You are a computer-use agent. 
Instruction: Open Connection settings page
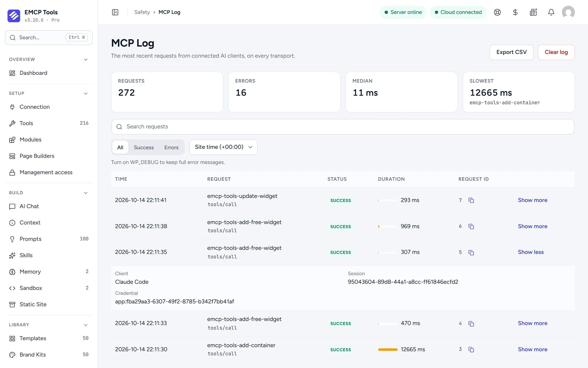49,107
